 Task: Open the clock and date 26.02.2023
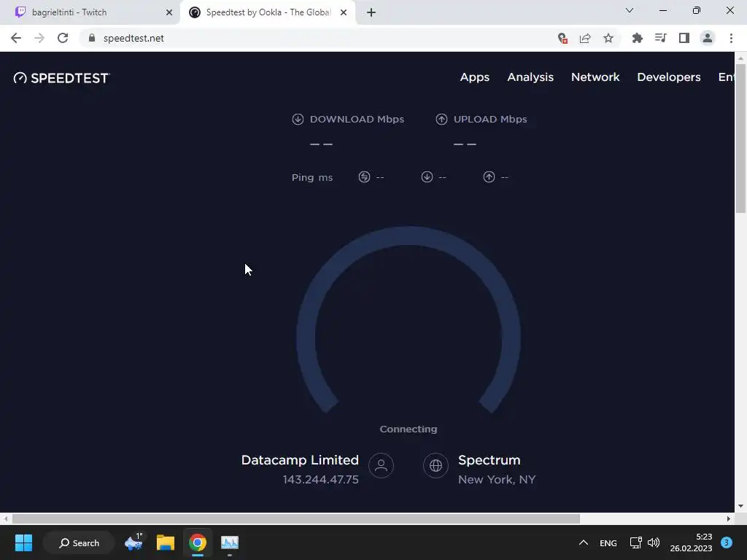click(x=691, y=542)
